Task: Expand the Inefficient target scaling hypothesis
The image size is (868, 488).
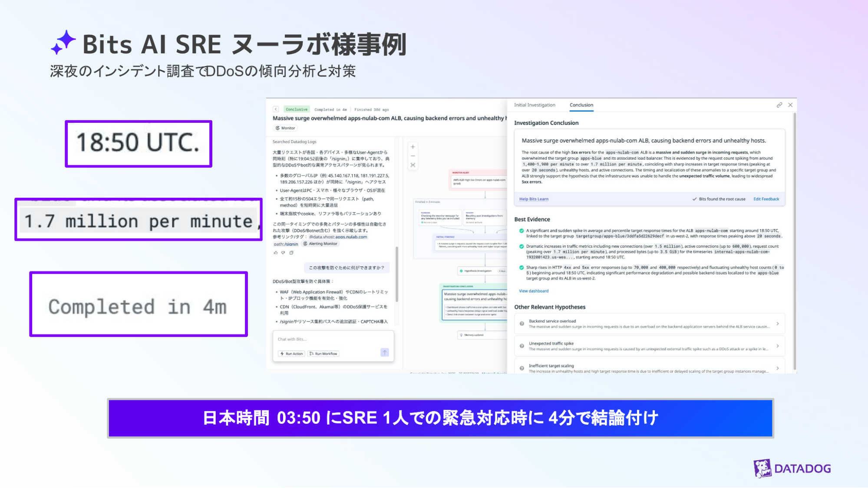Action: tap(778, 368)
